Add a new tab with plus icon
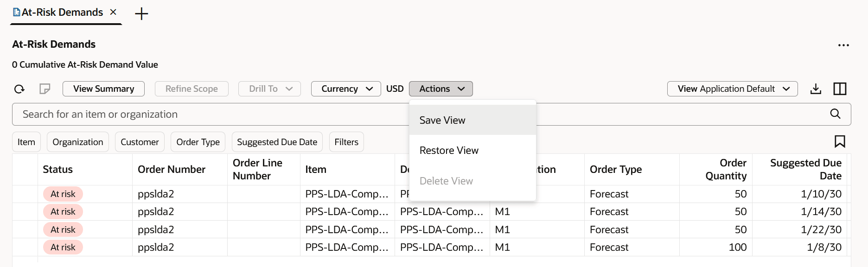The height and width of the screenshot is (267, 868). click(x=141, y=14)
